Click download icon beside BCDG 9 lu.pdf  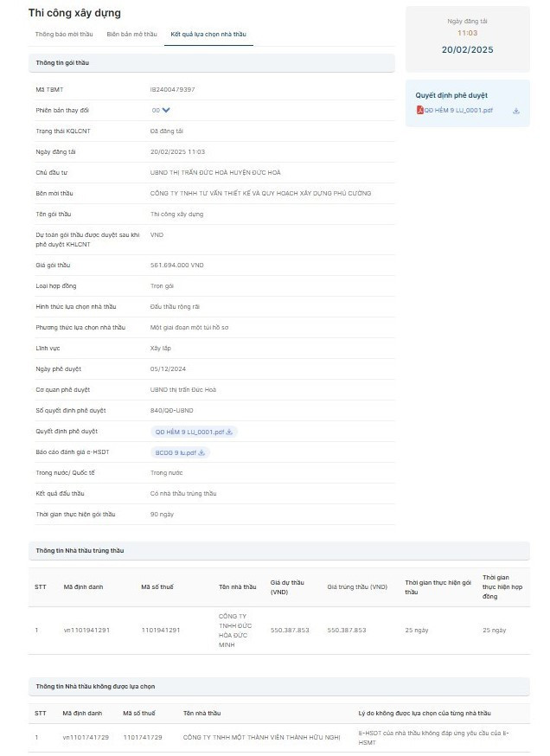pyautogui.click(x=203, y=452)
